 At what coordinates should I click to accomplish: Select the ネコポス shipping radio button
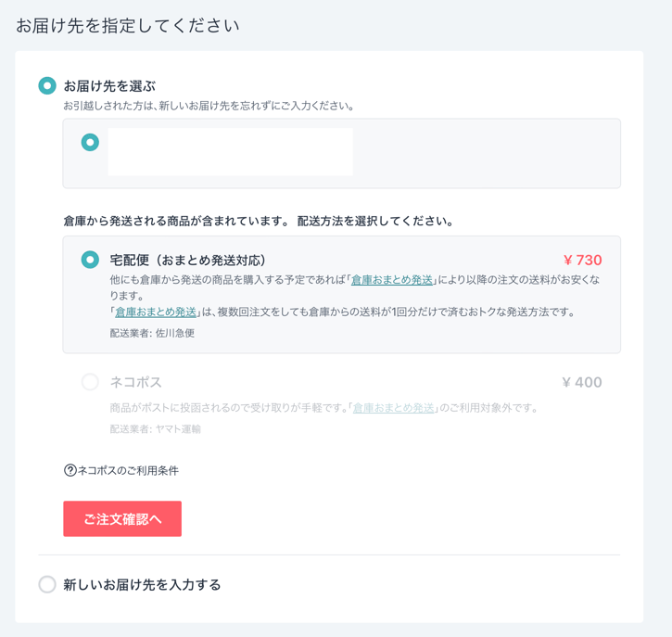90,382
